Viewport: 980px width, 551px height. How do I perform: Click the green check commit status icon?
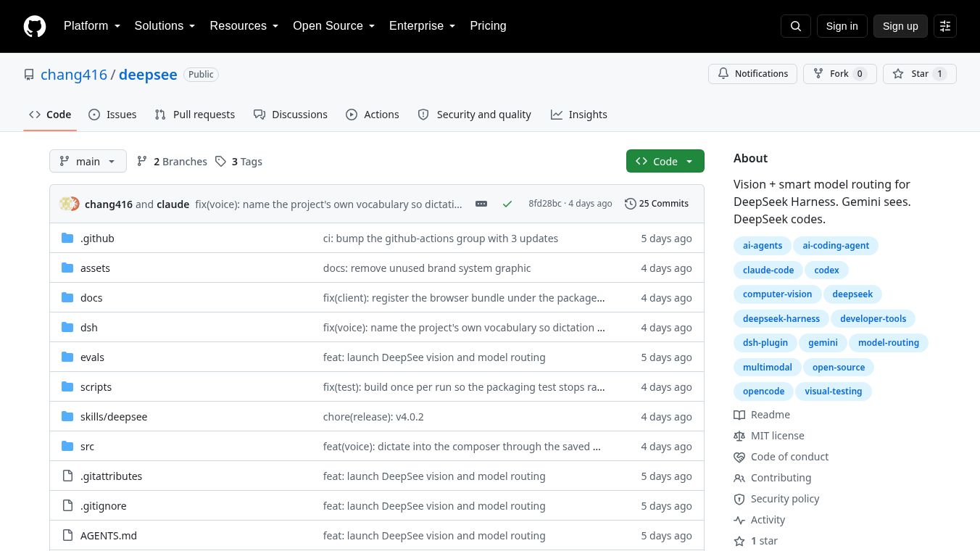[507, 204]
